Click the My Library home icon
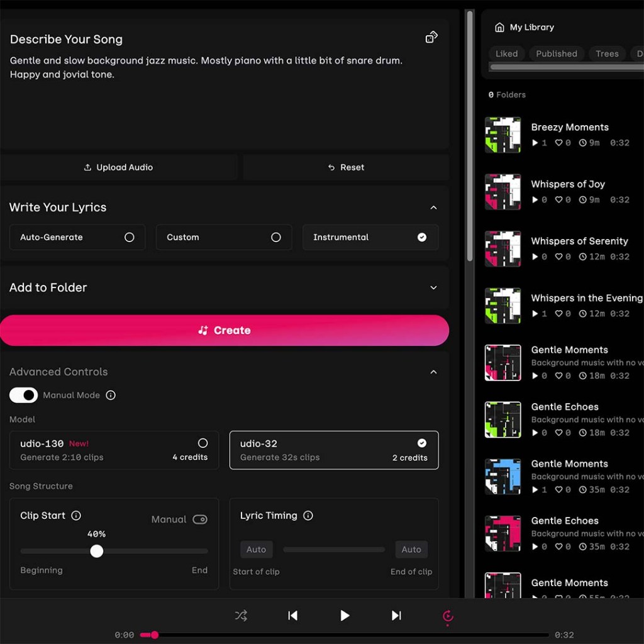 click(x=499, y=28)
